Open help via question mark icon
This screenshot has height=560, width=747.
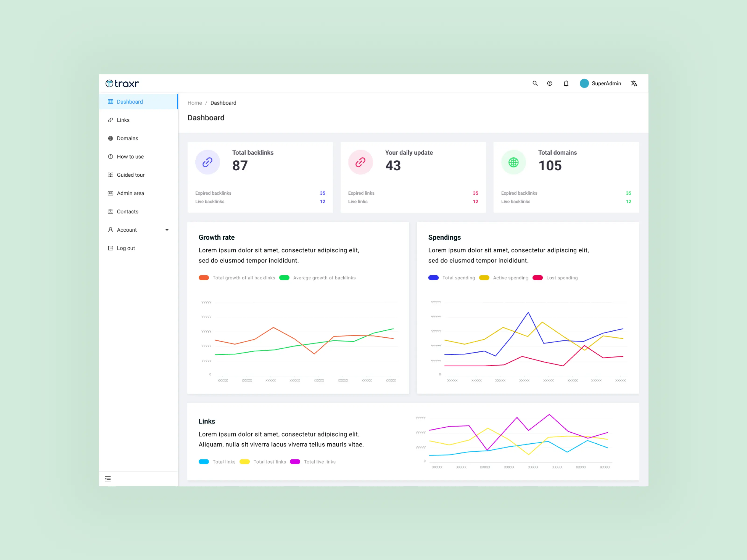pos(550,83)
